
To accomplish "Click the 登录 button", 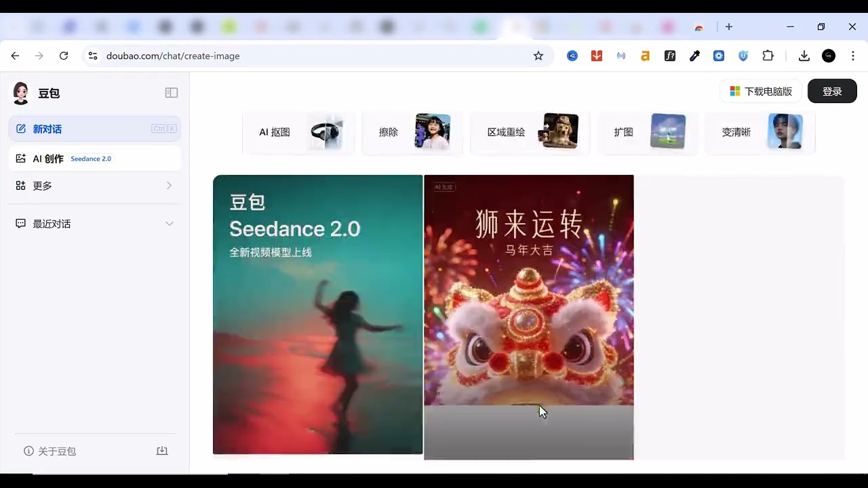I will 832,91.
